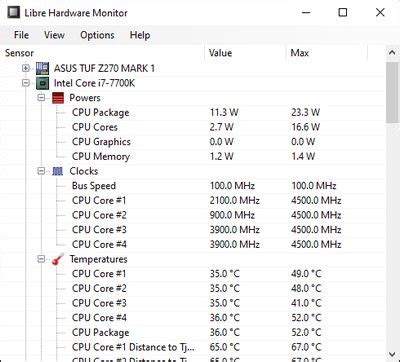Open the File menu
The image size is (400, 362).
point(21,35)
